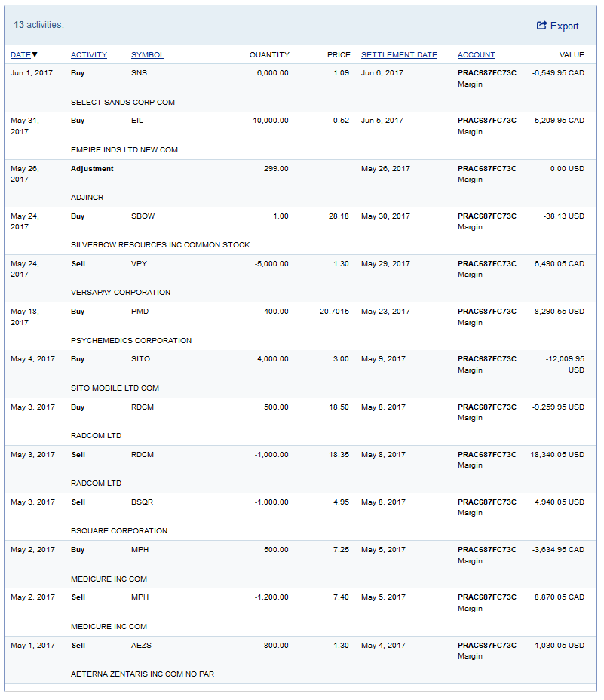Viewport: 604px width, 700px height.
Task: Click the SBOW symbol
Action: click(143, 216)
